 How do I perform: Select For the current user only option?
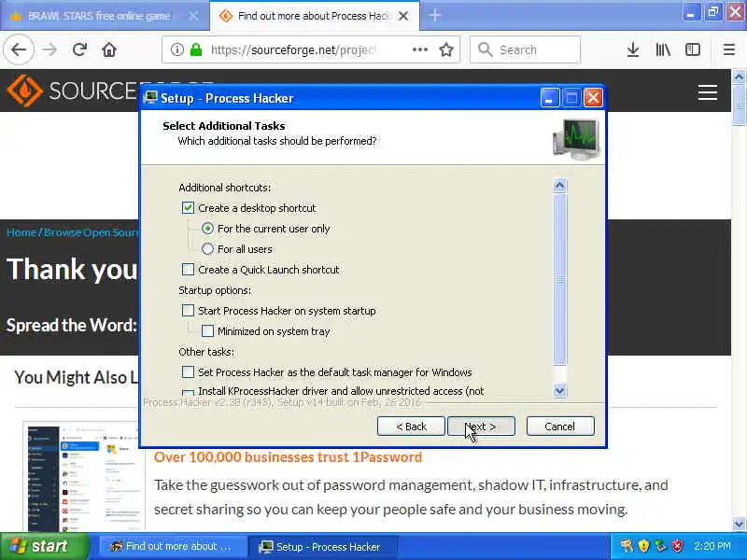coord(207,229)
